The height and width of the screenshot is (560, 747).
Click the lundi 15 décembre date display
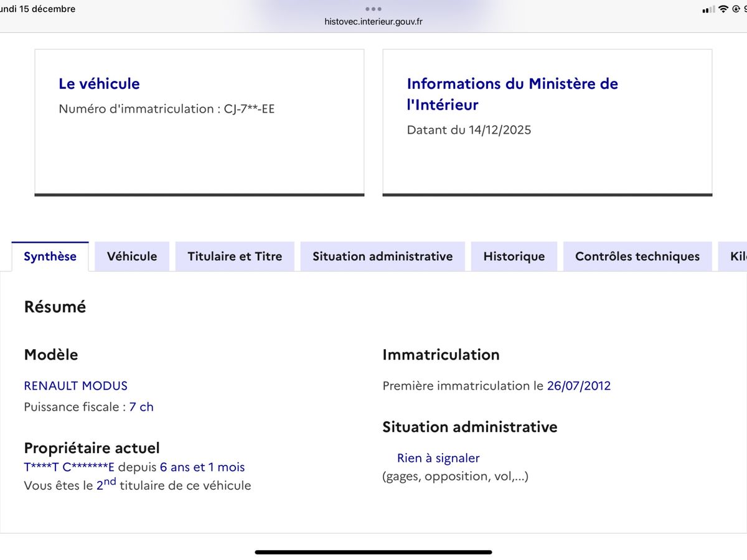tap(36, 9)
